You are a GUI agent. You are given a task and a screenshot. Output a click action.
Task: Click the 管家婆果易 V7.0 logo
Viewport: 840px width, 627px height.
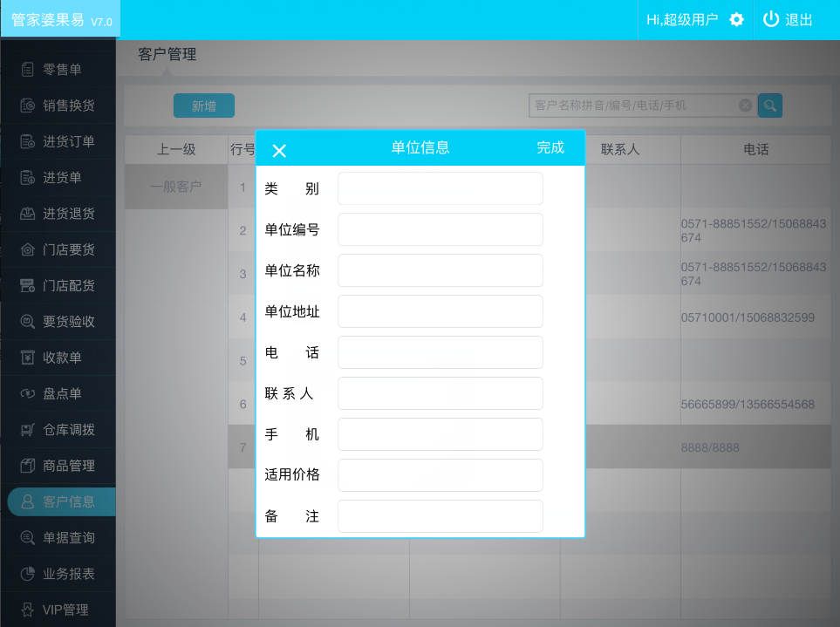(61, 20)
